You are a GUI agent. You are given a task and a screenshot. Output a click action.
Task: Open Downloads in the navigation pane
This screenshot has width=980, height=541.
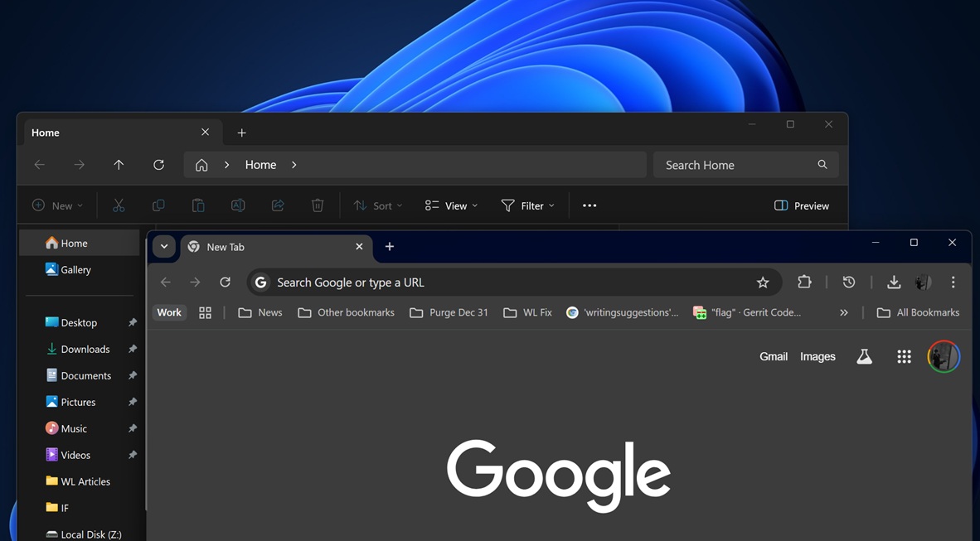85,349
